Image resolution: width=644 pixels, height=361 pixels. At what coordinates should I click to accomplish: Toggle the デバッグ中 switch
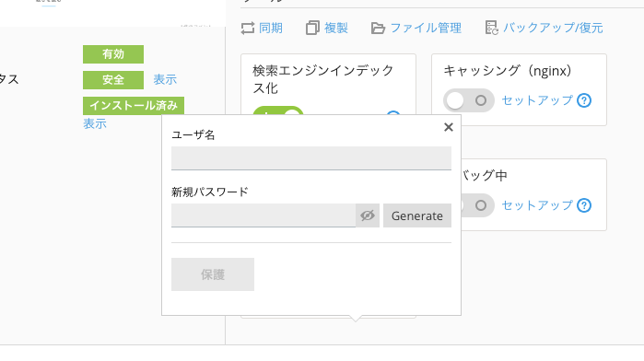[477, 205]
